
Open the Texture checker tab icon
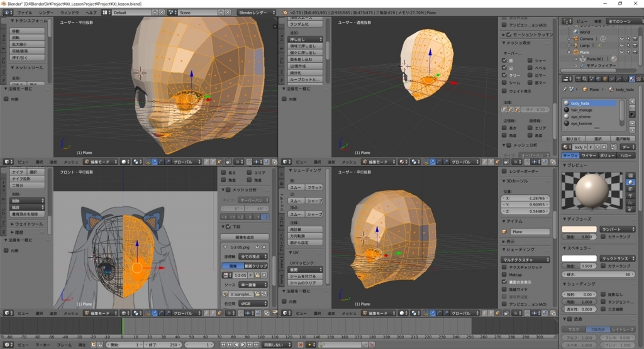click(639, 79)
